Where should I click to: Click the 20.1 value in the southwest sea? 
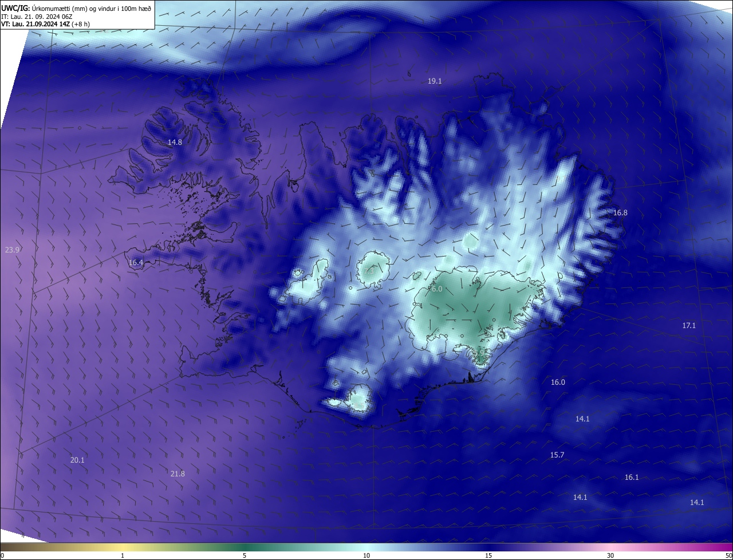click(x=77, y=460)
